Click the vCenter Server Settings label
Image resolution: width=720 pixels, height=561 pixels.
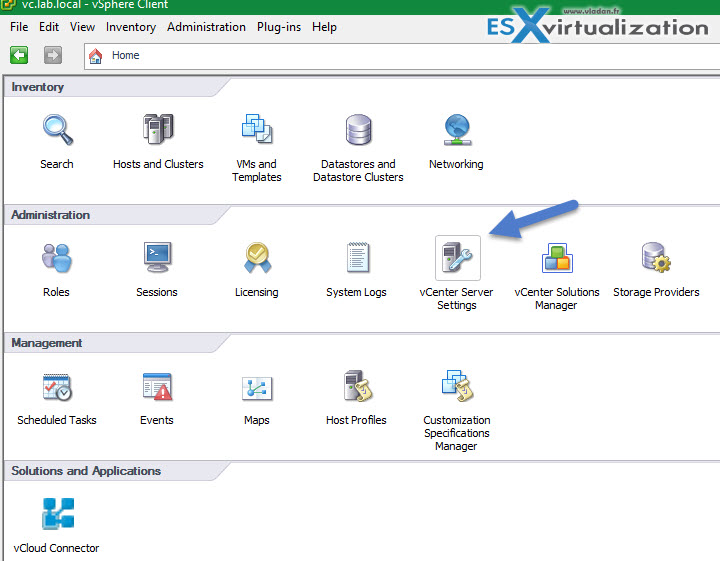tap(456, 298)
